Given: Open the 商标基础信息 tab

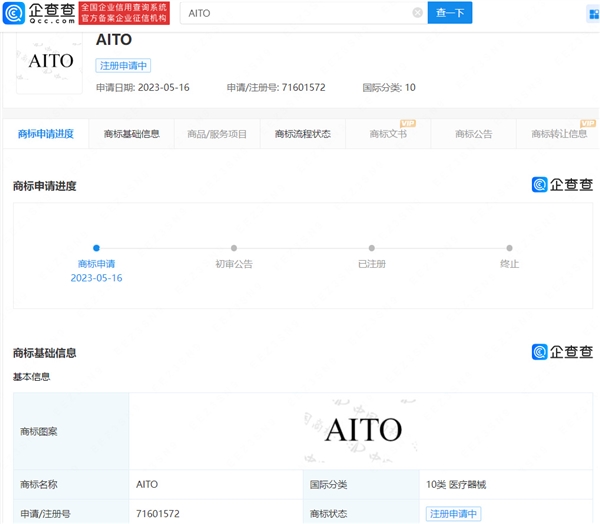Looking at the screenshot, I should [x=131, y=134].
